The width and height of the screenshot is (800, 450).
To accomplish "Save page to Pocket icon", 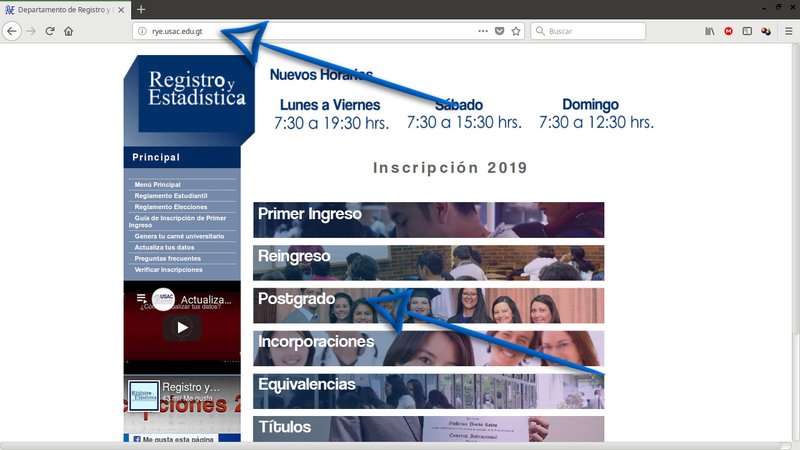I will click(499, 31).
